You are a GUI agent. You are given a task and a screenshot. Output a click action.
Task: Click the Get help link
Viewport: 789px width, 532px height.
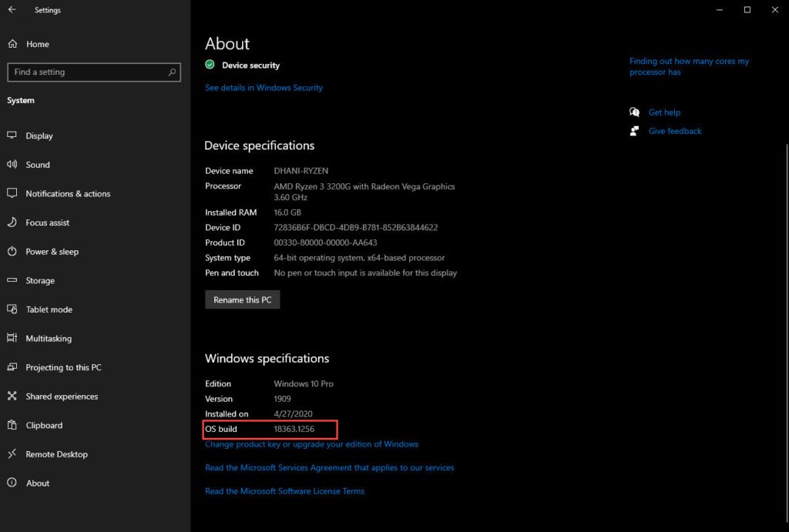click(664, 112)
